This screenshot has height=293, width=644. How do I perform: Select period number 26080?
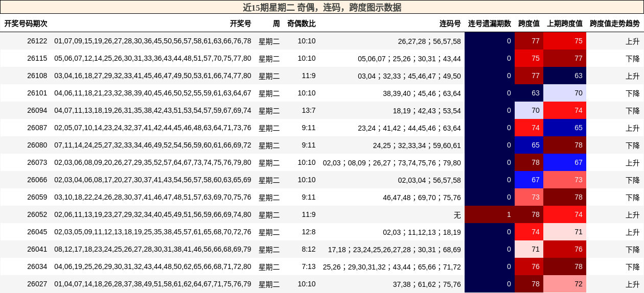37,145
